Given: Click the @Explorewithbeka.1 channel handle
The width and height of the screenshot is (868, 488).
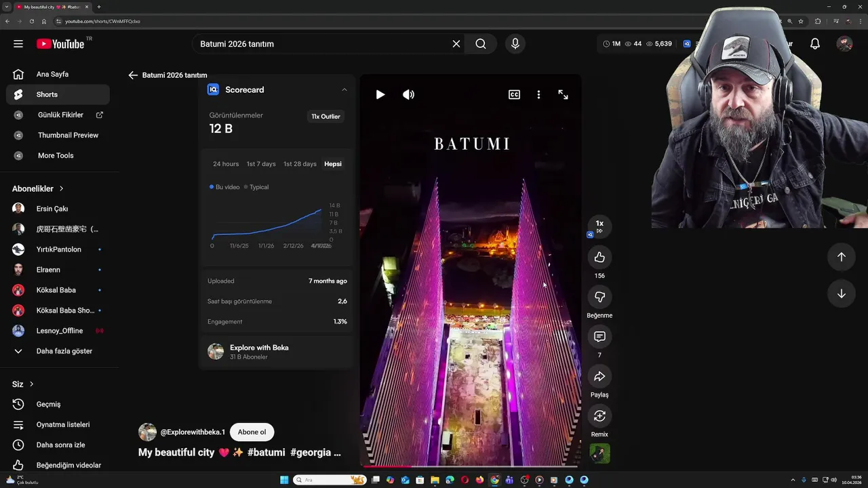Looking at the screenshot, I should pyautogui.click(x=193, y=432).
